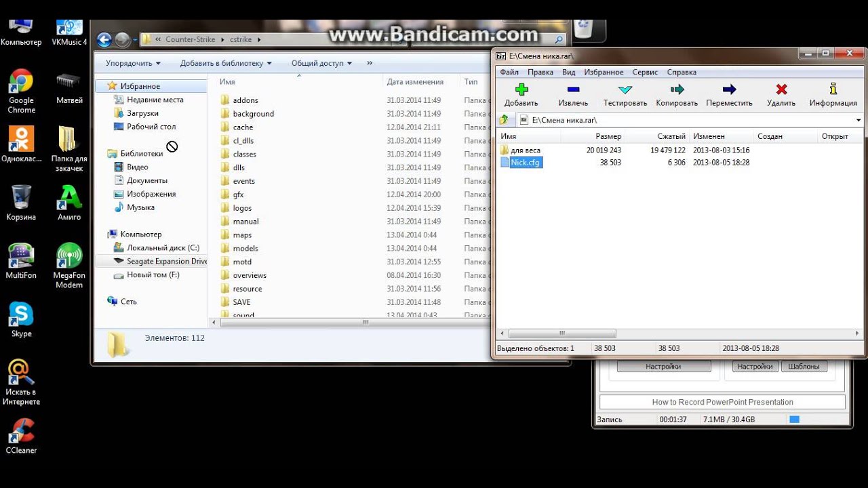Viewport: 868px width, 488px height.
Task: Select the models folder in Explorer
Action: pyautogui.click(x=245, y=249)
